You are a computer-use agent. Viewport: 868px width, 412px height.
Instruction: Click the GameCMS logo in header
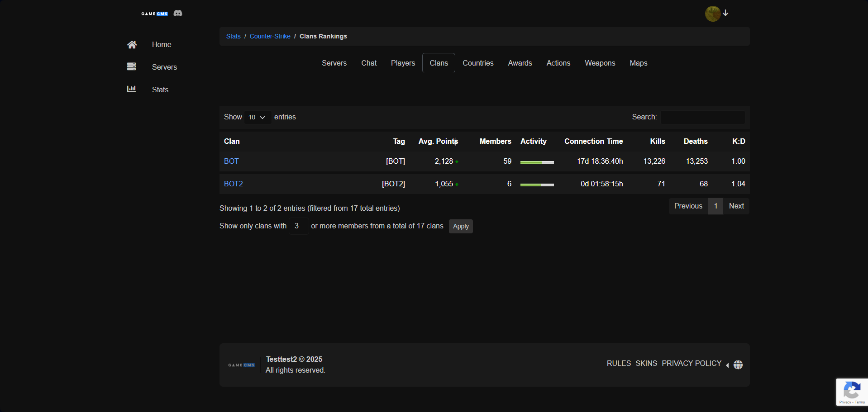tap(155, 14)
